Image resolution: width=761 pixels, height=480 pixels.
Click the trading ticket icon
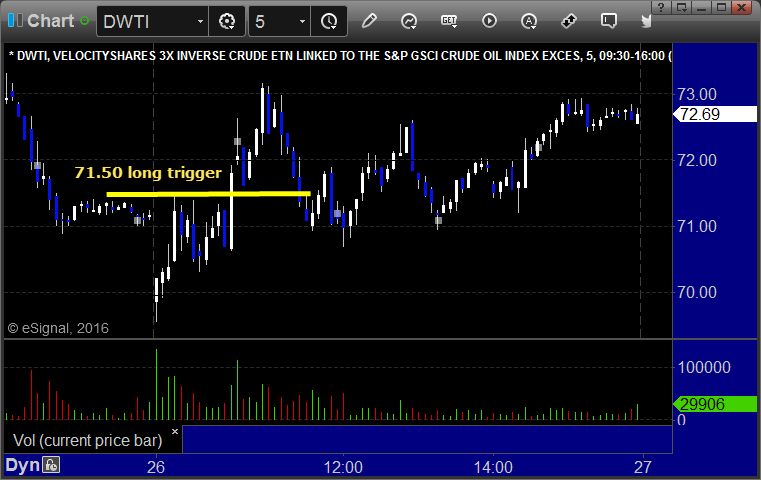point(569,21)
